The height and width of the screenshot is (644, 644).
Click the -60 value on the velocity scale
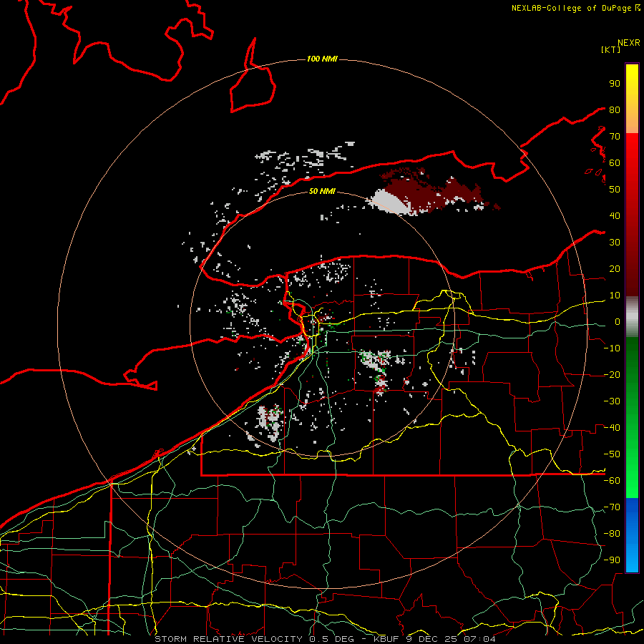[612, 481]
